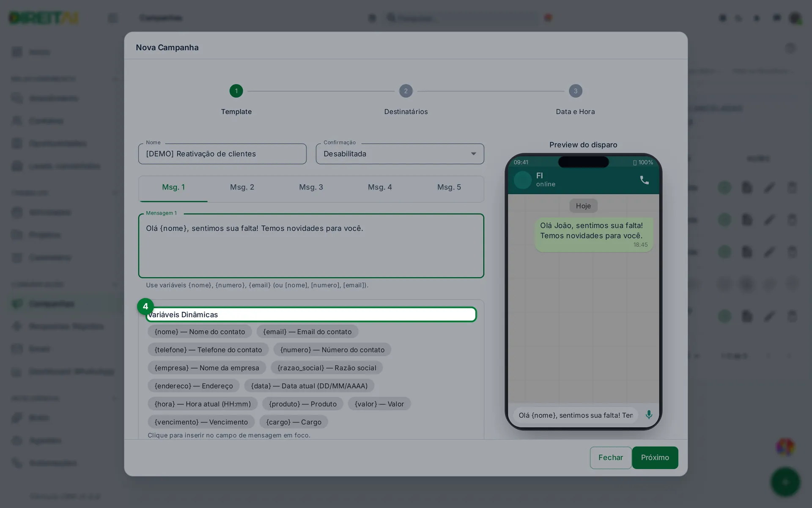812x508 pixels.
Task: Insert the {produto} variable chip
Action: point(303,404)
